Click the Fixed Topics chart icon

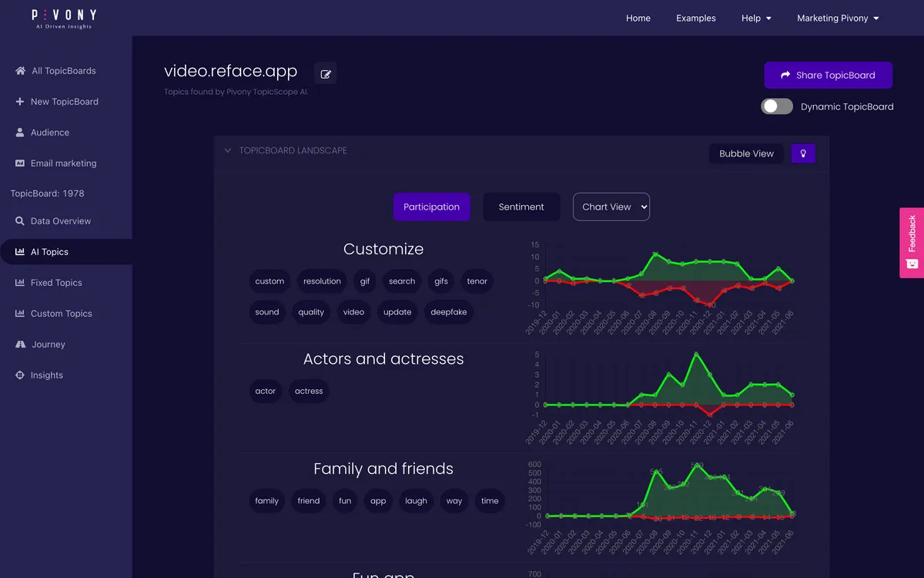(20, 283)
